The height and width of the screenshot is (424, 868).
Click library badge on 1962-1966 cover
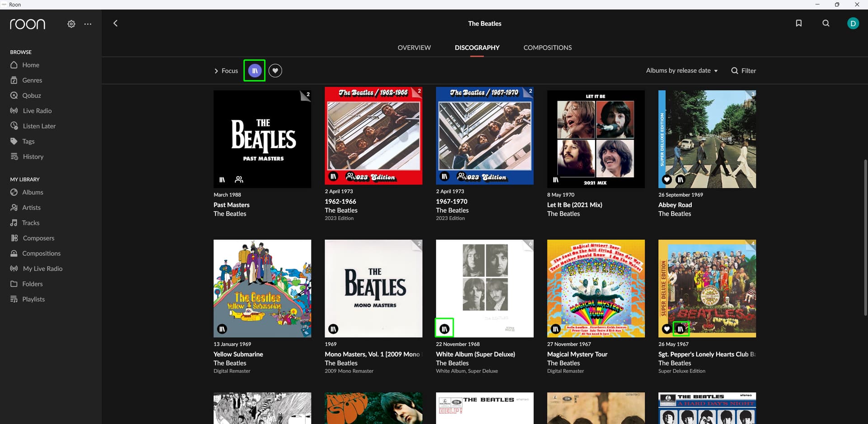pos(333,176)
